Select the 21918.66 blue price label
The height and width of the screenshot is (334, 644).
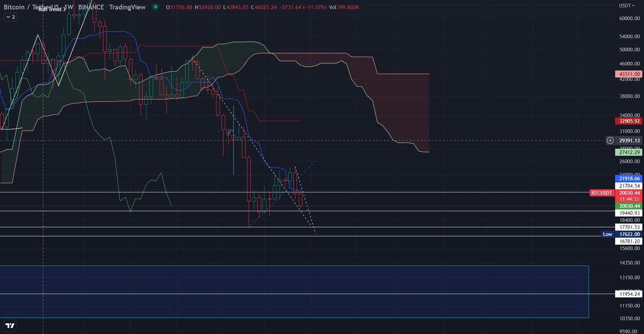[x=630, y=178]
